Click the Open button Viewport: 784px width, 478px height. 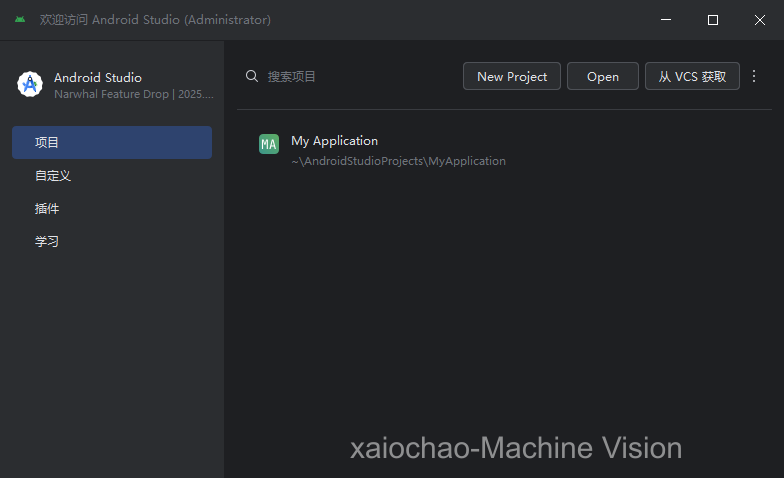(x=602, y=76)
